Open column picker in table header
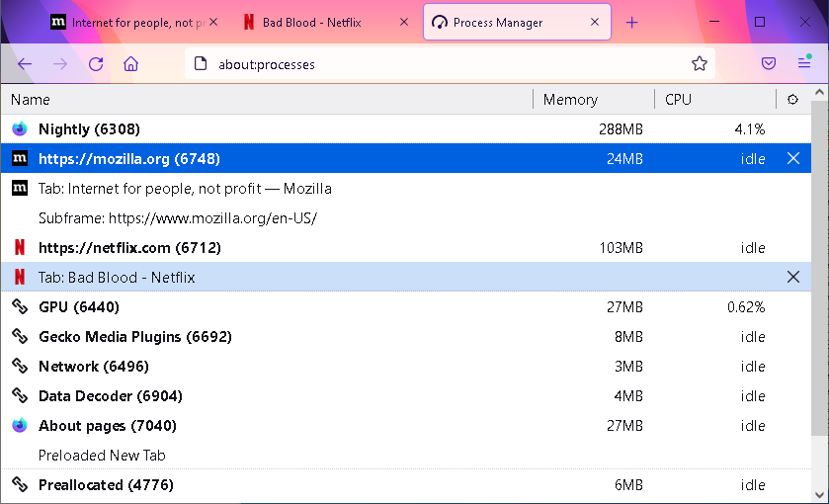829x504 pixels. pyautogui.click(x=792, y=99)
